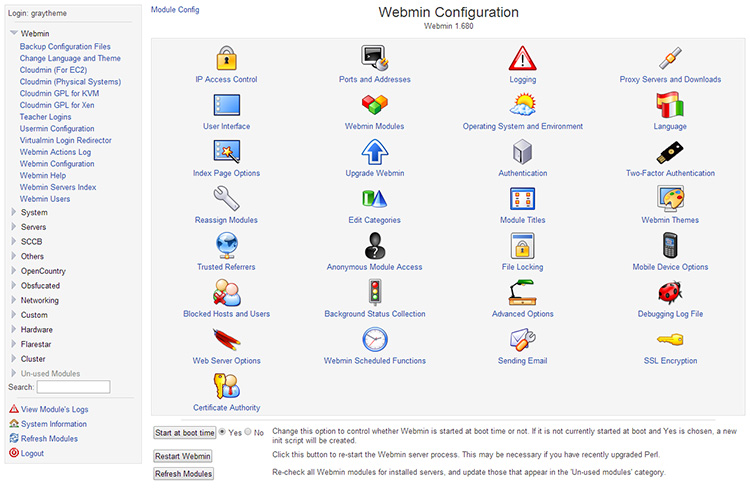This screenshot has height=500, width=750.
Task: Open the IP Access Control padlock icon
Action: tap(226, 58)
